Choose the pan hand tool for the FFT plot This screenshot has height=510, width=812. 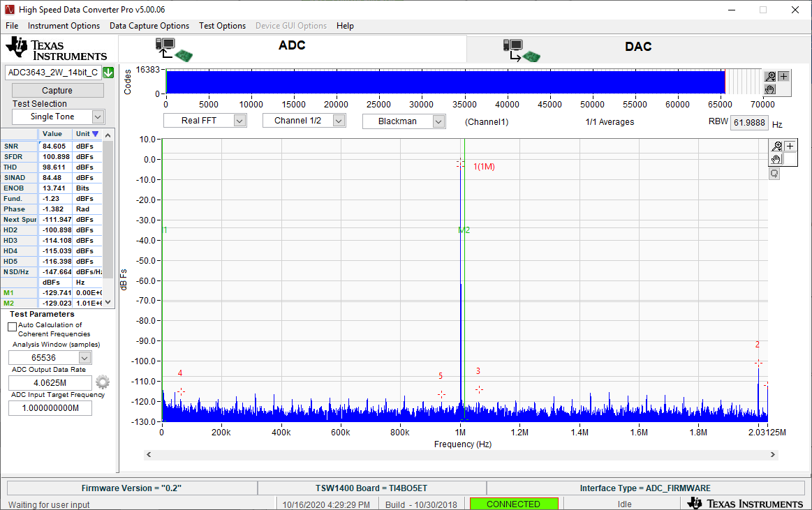tap(775, 159)
